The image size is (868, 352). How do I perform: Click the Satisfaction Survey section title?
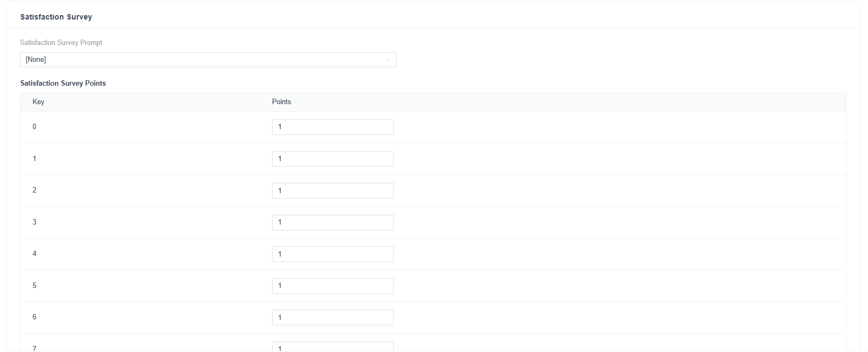56,17
